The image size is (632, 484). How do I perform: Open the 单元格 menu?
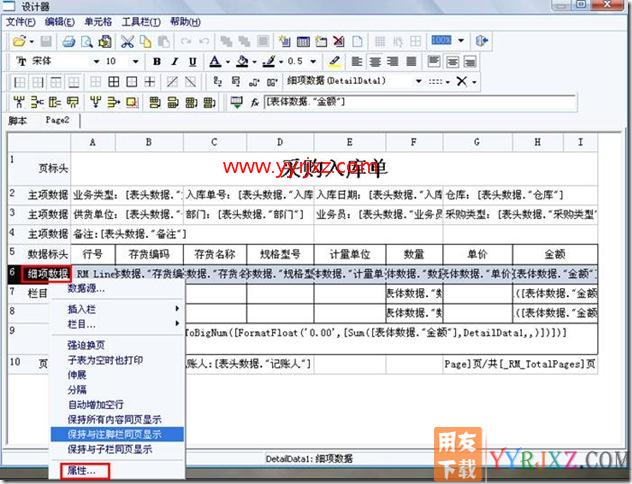click(x=98, y=22)
